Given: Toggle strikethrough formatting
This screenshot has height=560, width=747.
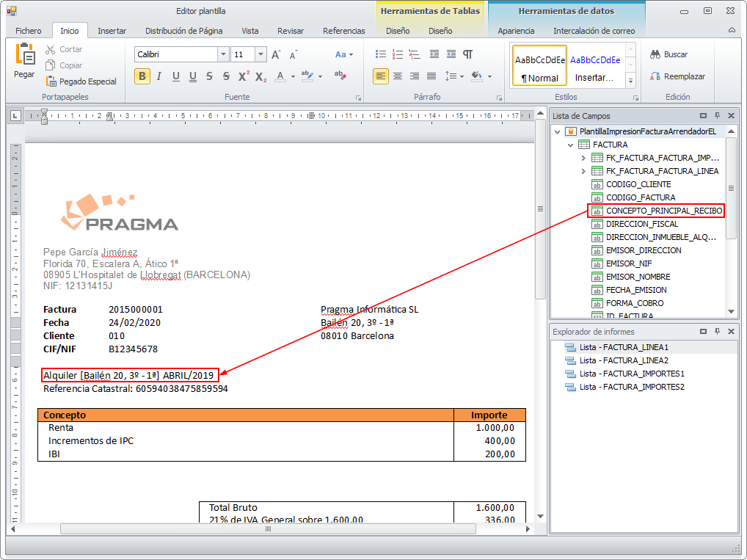Looking at the screenshot, I should [x=210, y=76].
